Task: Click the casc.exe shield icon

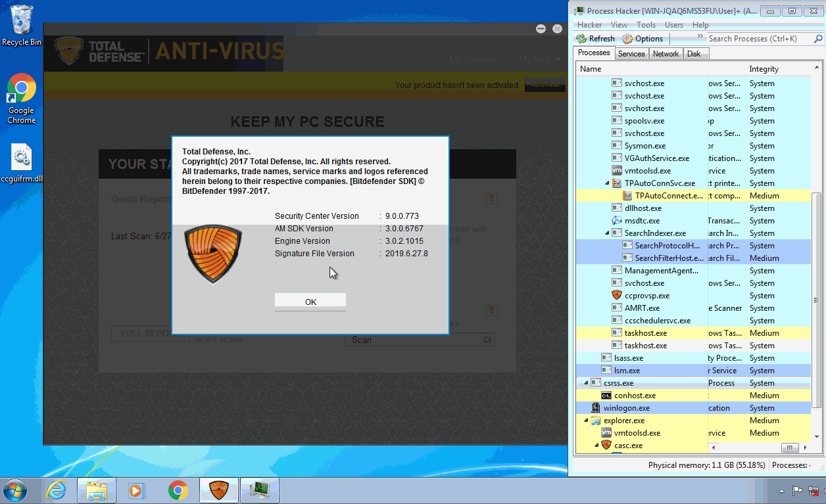Action: click(606, 446)
